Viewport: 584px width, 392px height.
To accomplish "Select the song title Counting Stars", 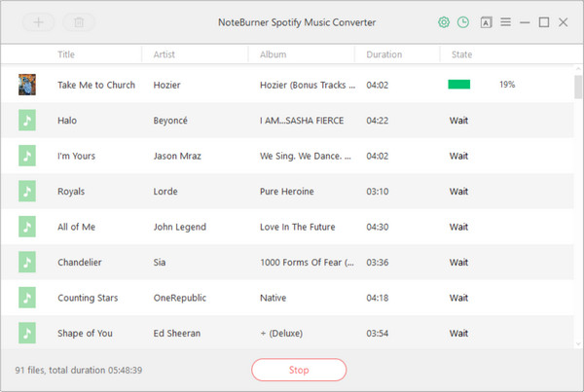I will point(88,298).
